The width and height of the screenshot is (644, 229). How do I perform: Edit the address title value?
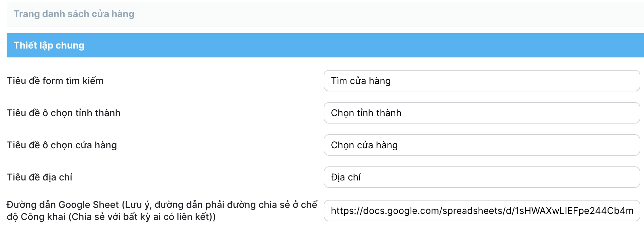(346, 177)
